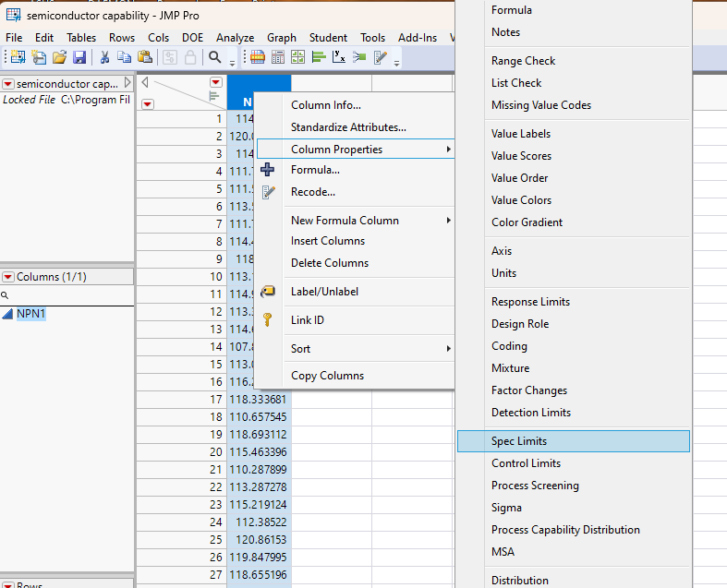Open the rows red triangle in grid corner
Image resolution: width=727 pixels, height=588 pixels.
148,104
